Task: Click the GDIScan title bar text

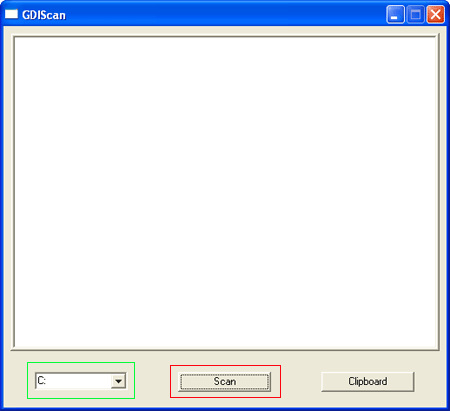Action: tap(44, 15)
